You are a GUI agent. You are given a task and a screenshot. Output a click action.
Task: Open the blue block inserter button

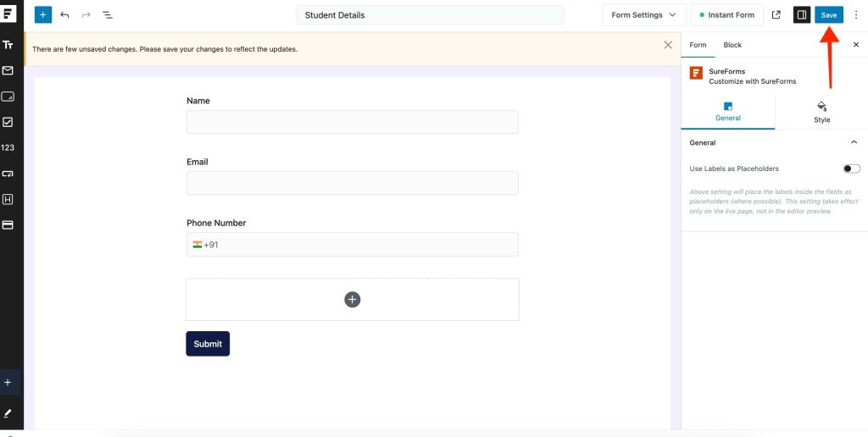point(43,15)
